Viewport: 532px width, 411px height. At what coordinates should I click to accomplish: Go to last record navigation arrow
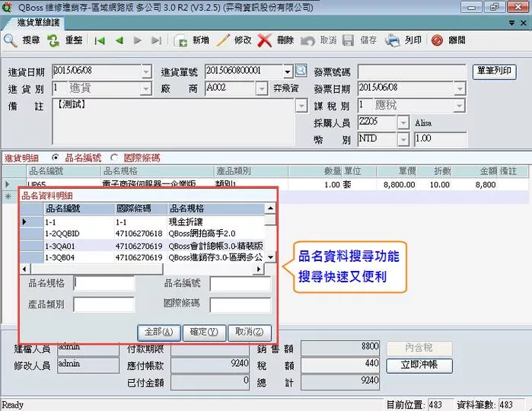click(x=156, y=40)
